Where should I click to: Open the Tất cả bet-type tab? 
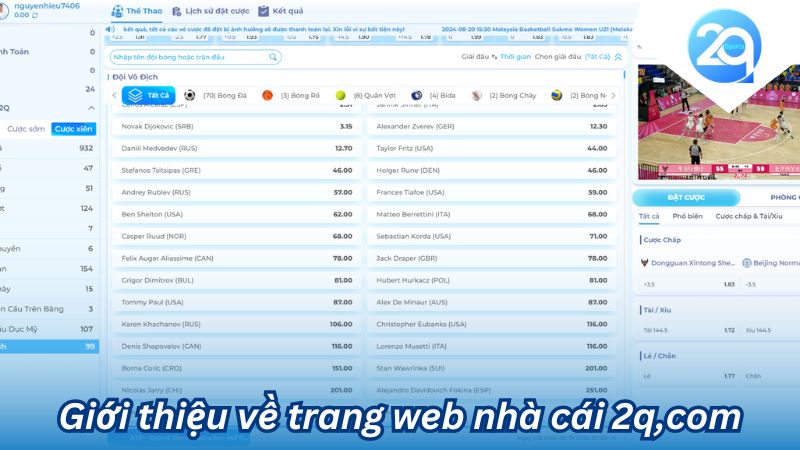(648, 216)
